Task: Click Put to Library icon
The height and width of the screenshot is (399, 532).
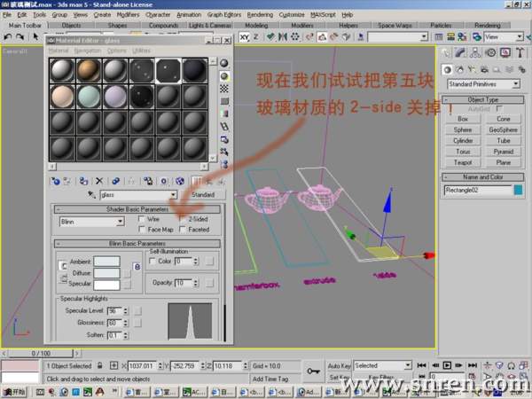Action: [148, 181]
